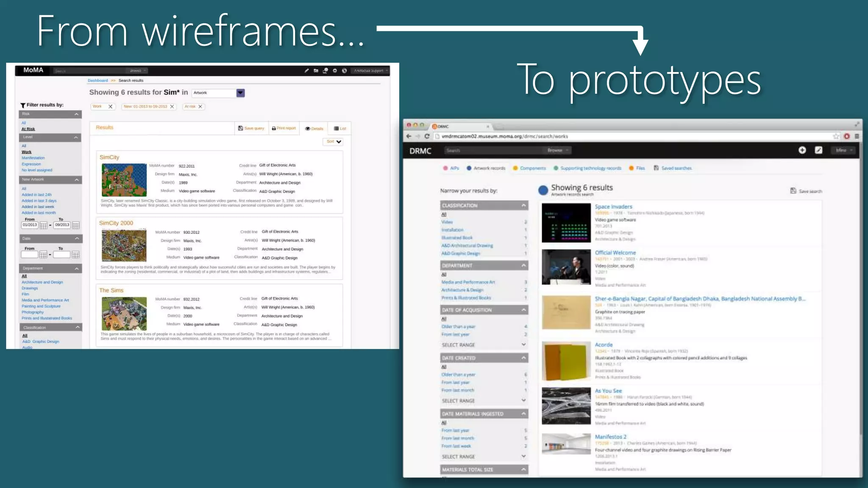
Task: Open calendar for empty Date To field
Action: click(x=76, y=255)
